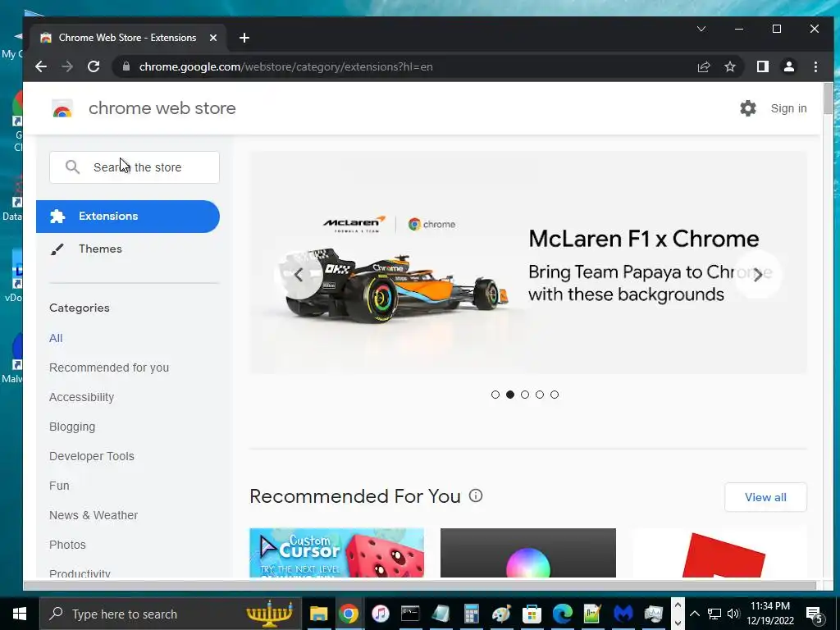Open Malwarebytes from the taskbar
840x630 pixels.
[x=623, y=614]
